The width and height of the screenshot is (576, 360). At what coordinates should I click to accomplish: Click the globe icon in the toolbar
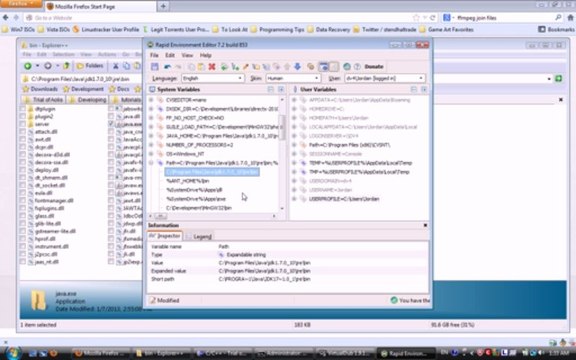click(x=346, y=66)
